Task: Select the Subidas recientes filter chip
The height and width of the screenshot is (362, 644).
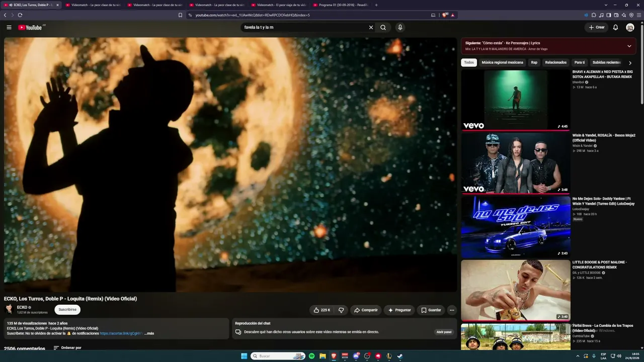Action: (606, 62)
